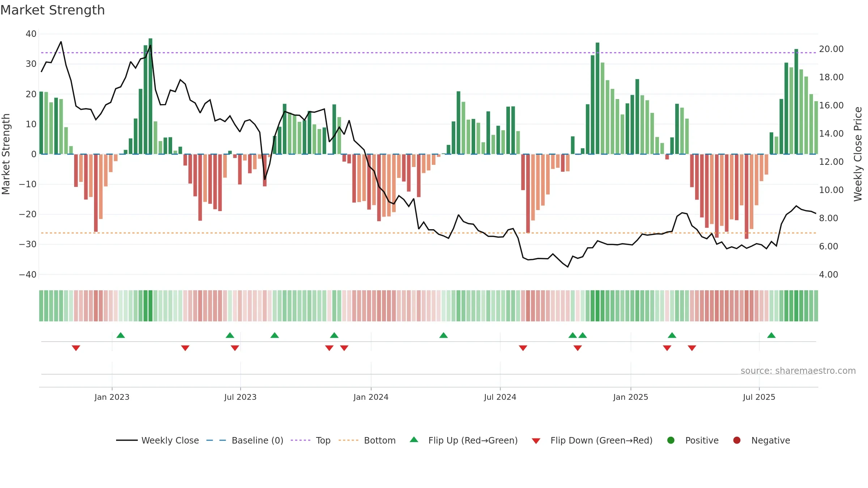This screenshot has height=488, width=868.
Task: Click the black Weekly Close line sample
Action: pyautogui.click(x=127, y=440)
